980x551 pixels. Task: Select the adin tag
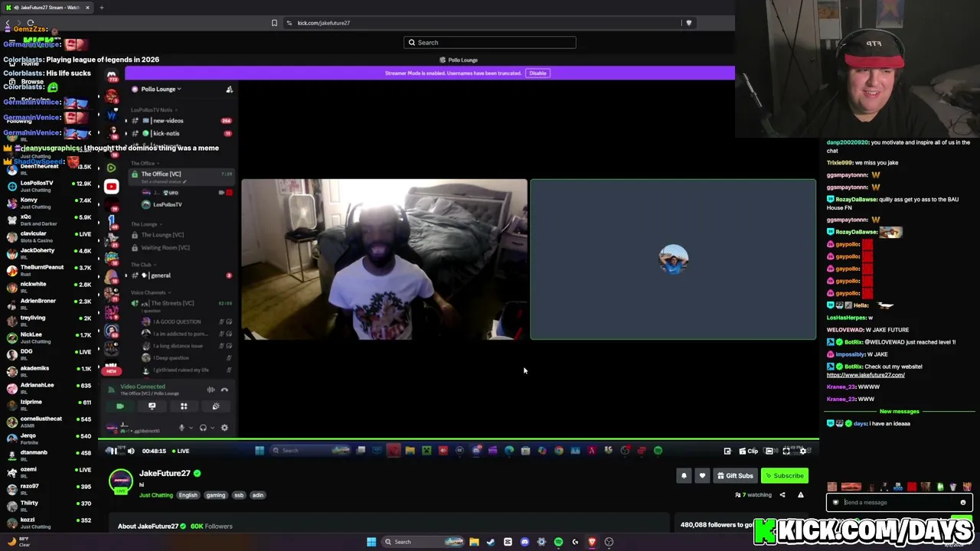(257, 495)
